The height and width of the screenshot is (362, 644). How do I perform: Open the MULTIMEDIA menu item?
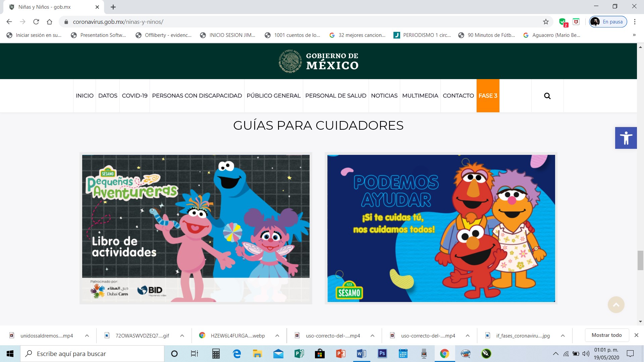(420, 96)
